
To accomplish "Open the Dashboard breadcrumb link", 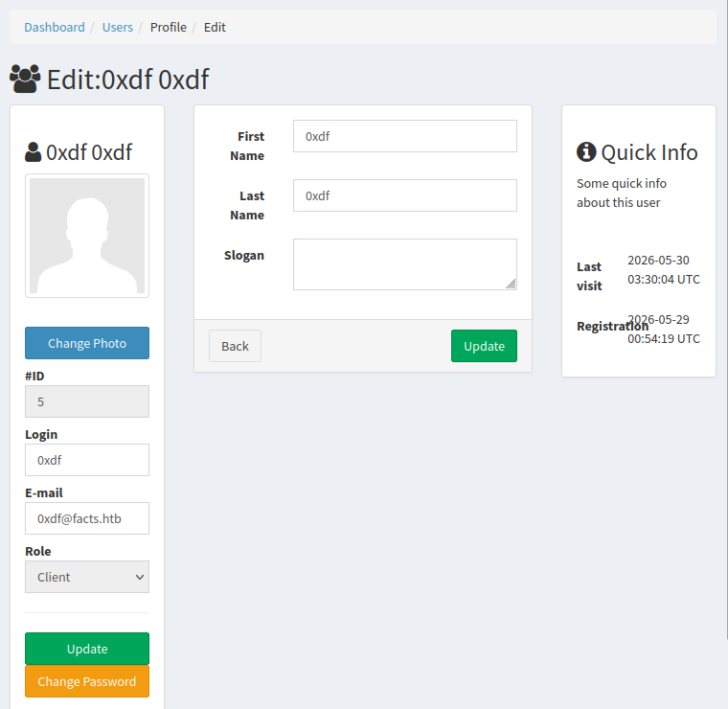I will coord(55,28).
